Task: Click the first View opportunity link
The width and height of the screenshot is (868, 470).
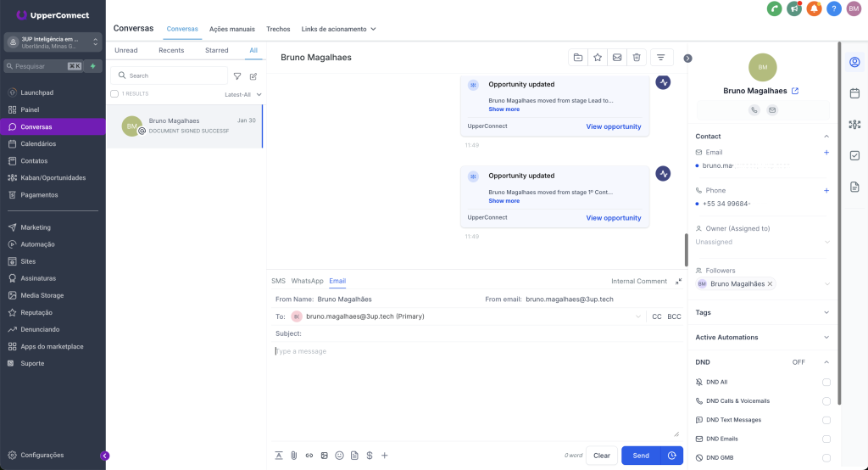Action: [x=613, y=126]
